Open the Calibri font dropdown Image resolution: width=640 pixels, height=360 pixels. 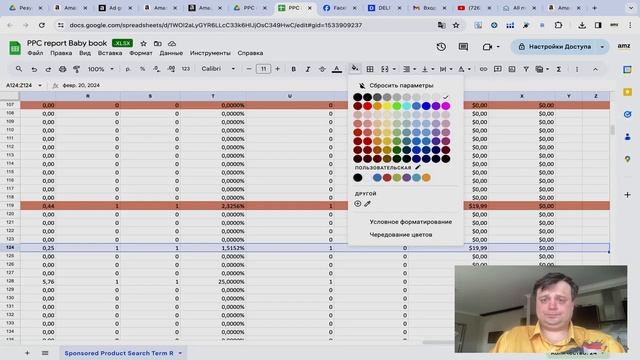click(x=218, y=69)
